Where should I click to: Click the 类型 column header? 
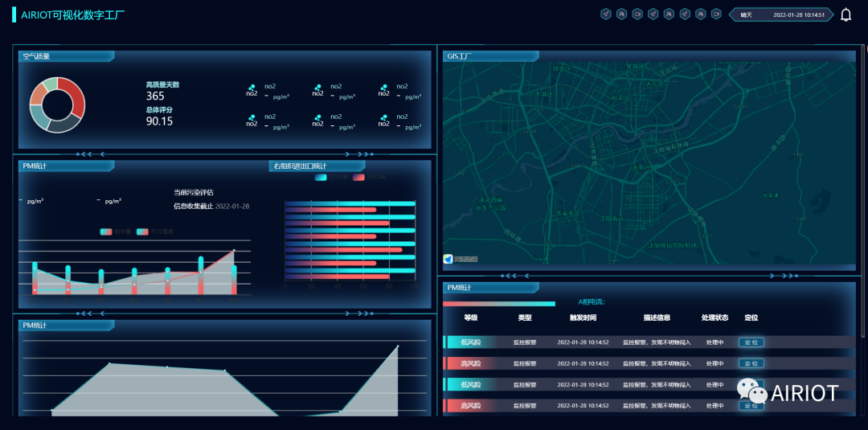524,317
